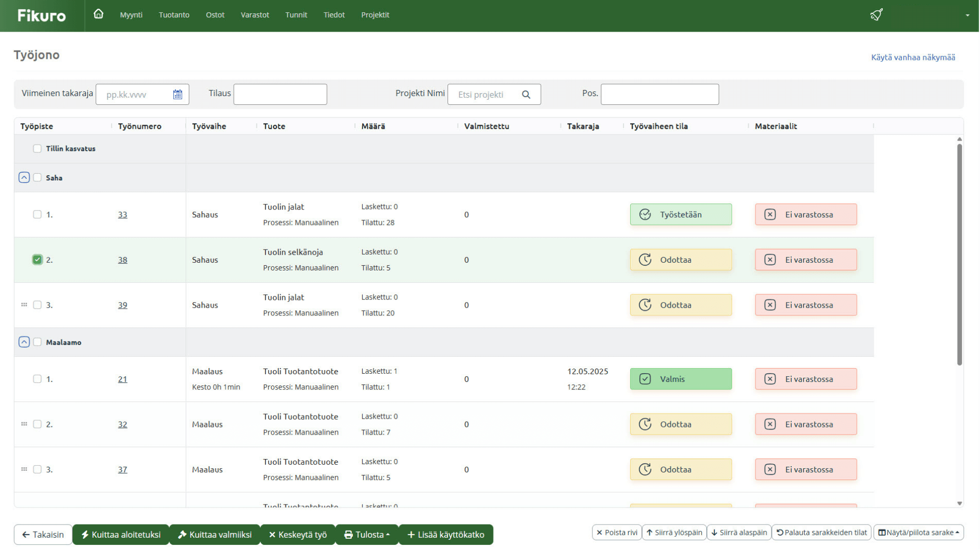Viewport: 980px width, 549px height.
Task: Click the project search magnifier icon
Action: point(526,95)
